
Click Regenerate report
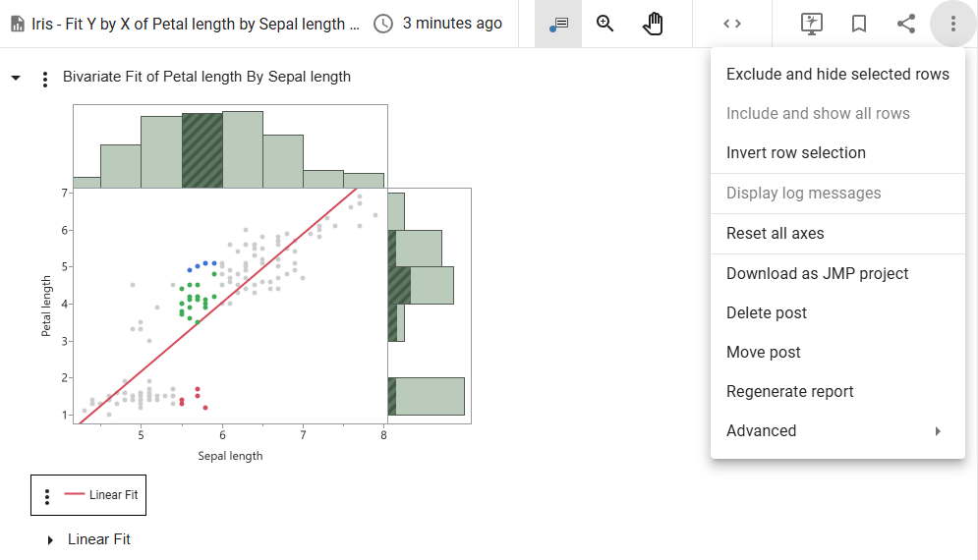[789, 391]
